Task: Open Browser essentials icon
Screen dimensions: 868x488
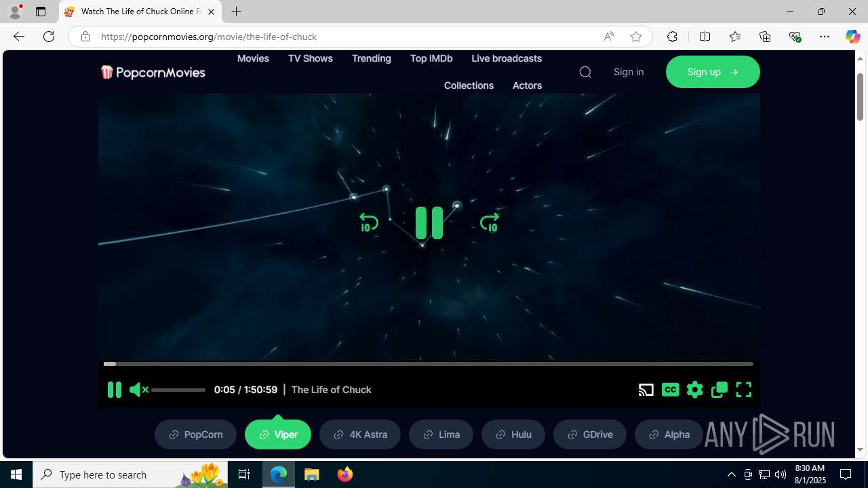Action: click(x=795, y=37)
